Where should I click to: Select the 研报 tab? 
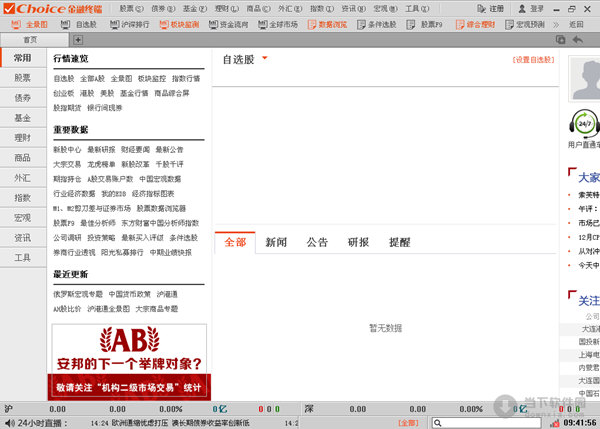coord(358,242)
